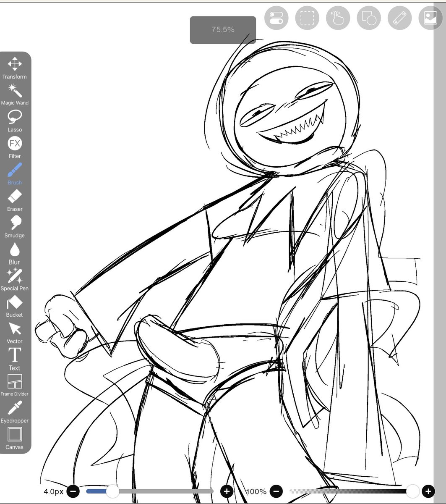
Task: Open the shape drawing tool icon
Action: [x=368, y=18]
